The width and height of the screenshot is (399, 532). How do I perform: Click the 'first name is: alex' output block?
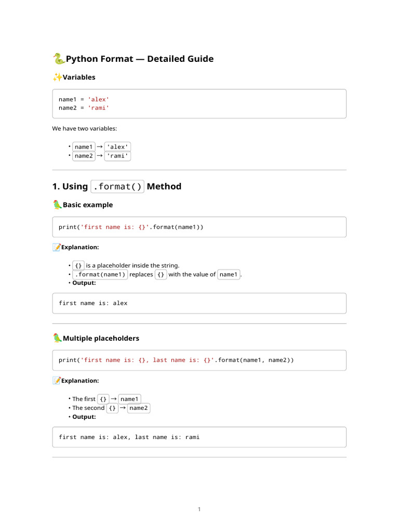(x=199, y=303)
